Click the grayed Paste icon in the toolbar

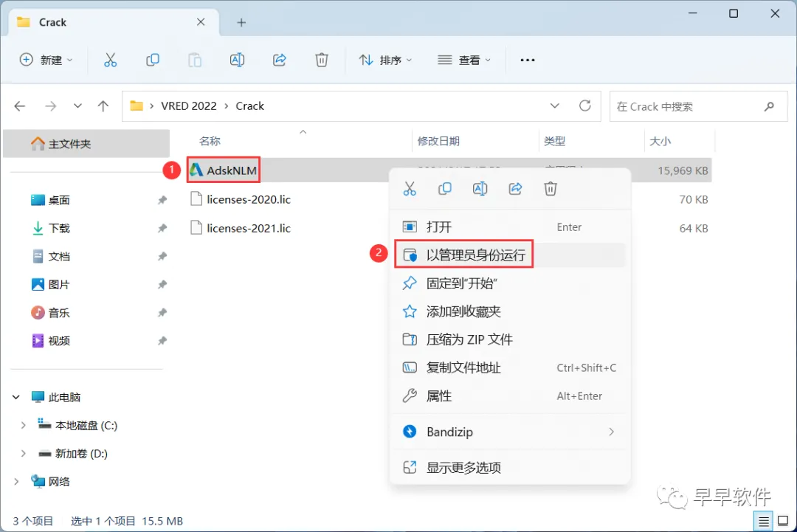click(195, 60)
